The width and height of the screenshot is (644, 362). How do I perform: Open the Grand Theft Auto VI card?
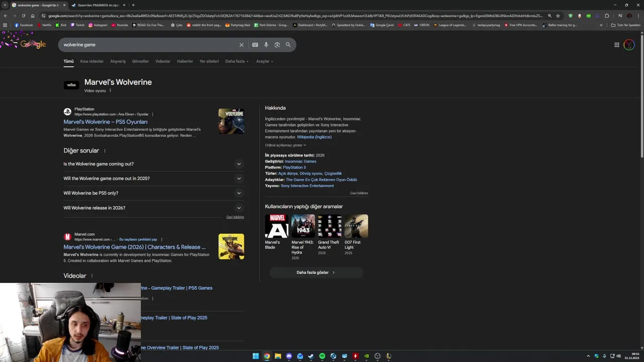[x=329, y=234]
